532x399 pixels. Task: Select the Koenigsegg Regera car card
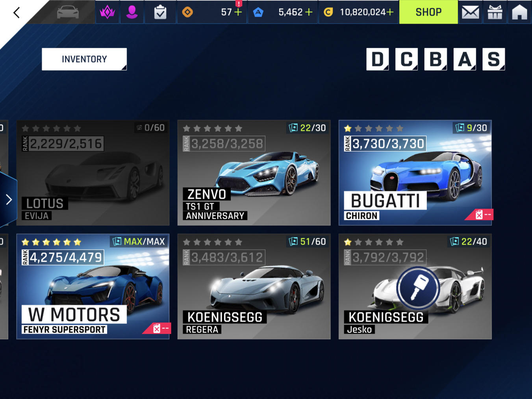click(254, 286)
